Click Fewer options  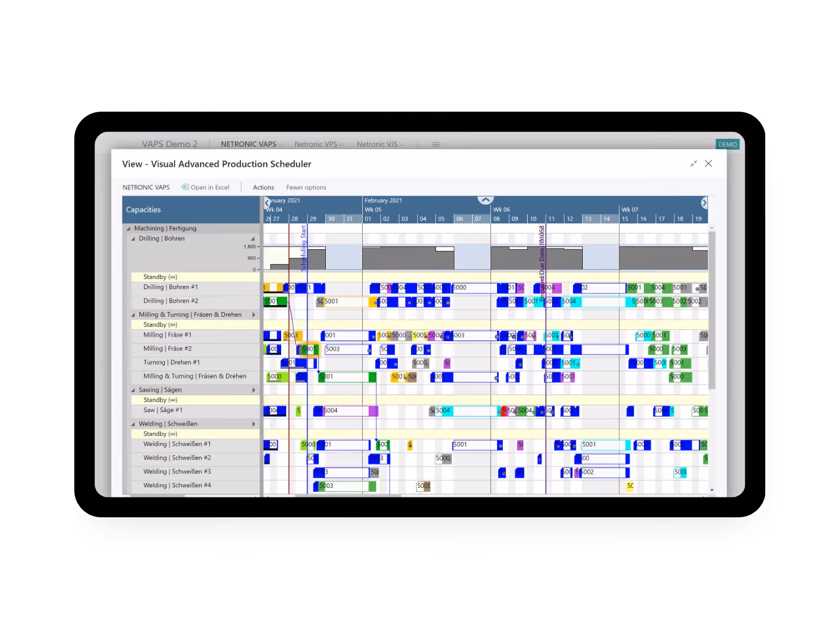click(x=306, y=188)
